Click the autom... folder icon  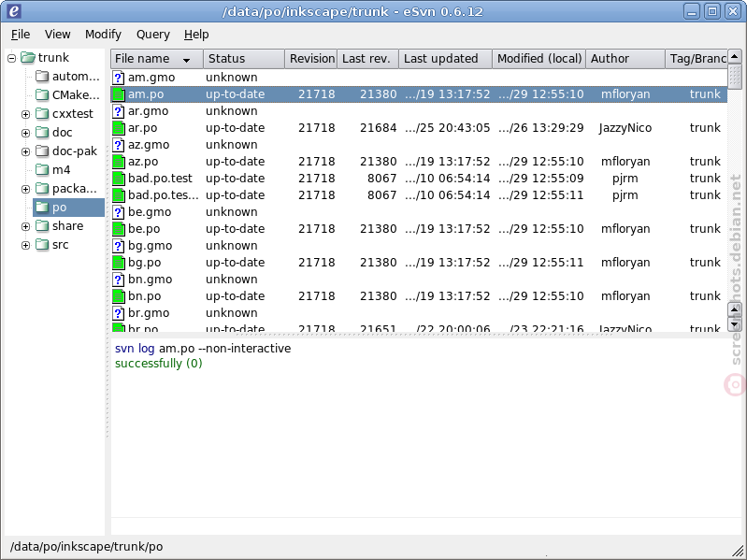[42, 76]
